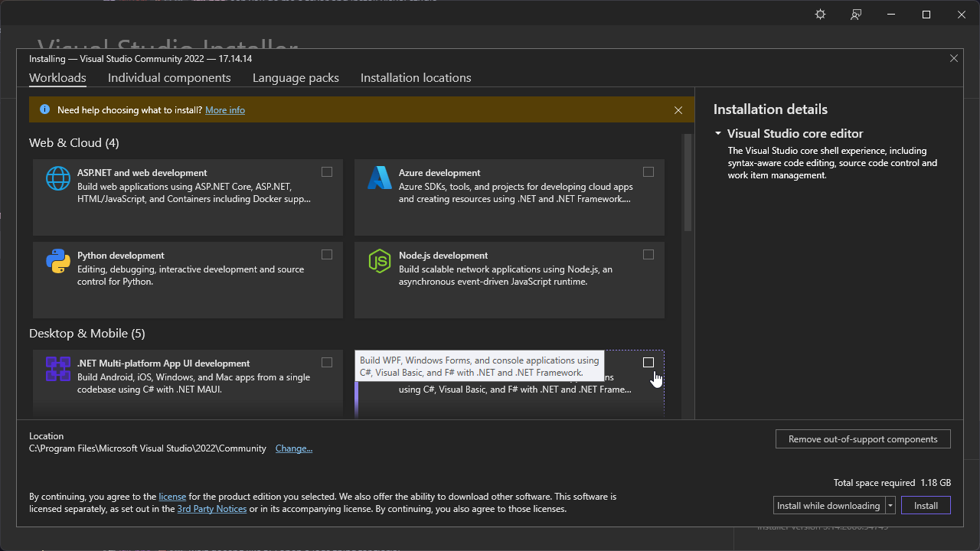
Task: Click the Python development snake icon
Action: [58, 261]
